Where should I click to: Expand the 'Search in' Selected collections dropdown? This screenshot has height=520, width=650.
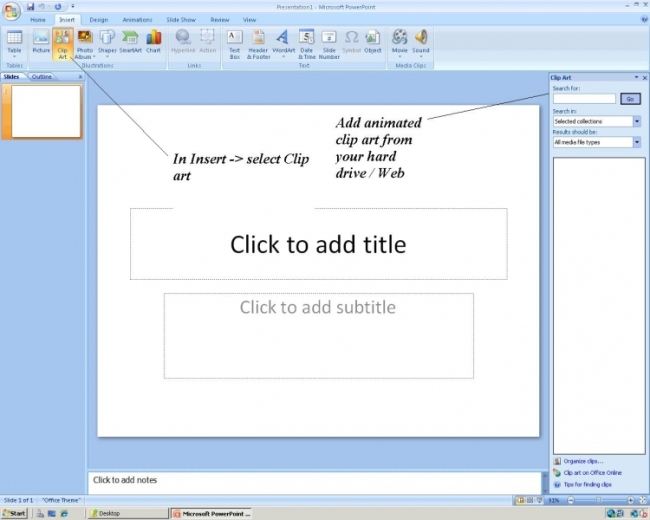pos(637,121)
